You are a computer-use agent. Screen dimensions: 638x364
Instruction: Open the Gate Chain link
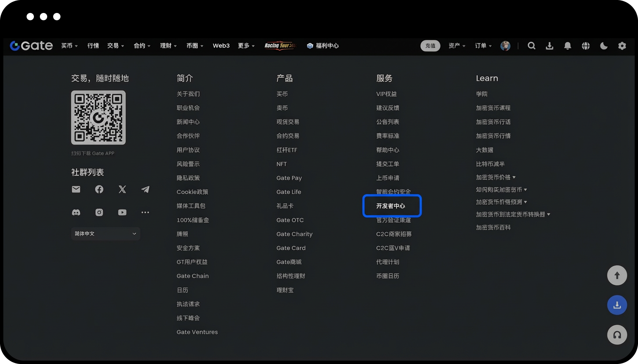click(x=193, y=276)
